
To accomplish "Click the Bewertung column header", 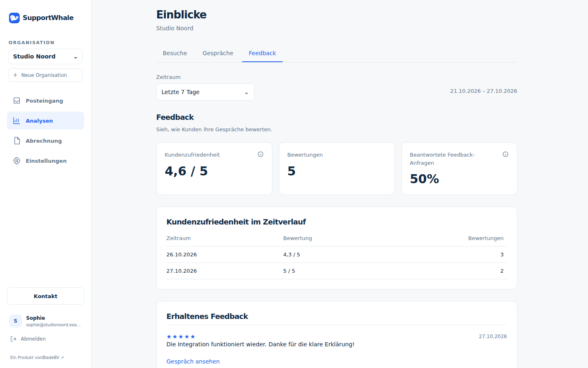I will pyautogui.click(x=298, y=238).
